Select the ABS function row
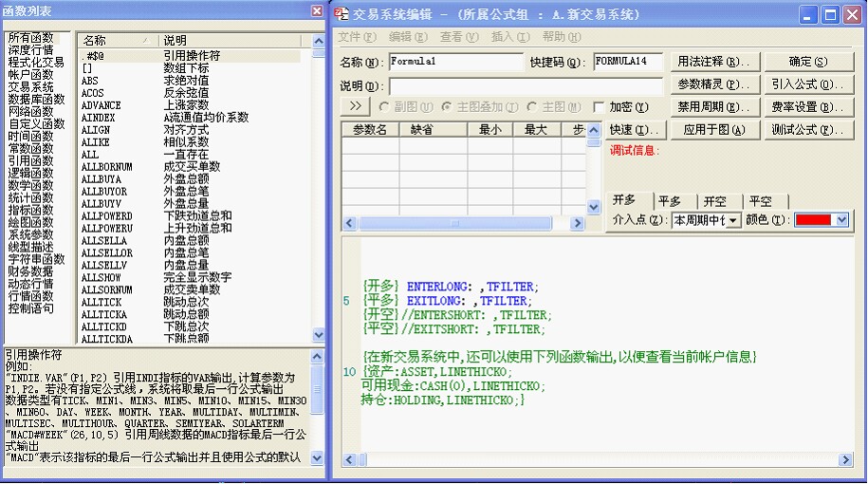868x484 pixels. pyautogui.click(x=190, y=81)
